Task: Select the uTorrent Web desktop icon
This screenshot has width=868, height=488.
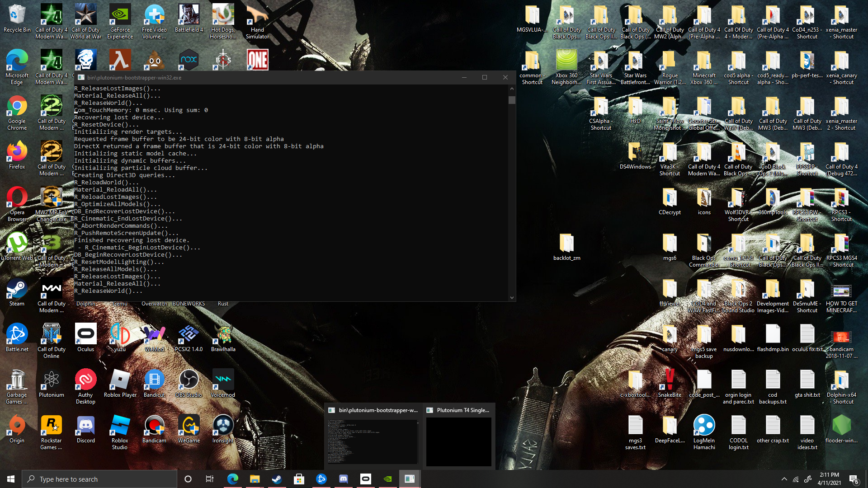Action: coord(17,247)
